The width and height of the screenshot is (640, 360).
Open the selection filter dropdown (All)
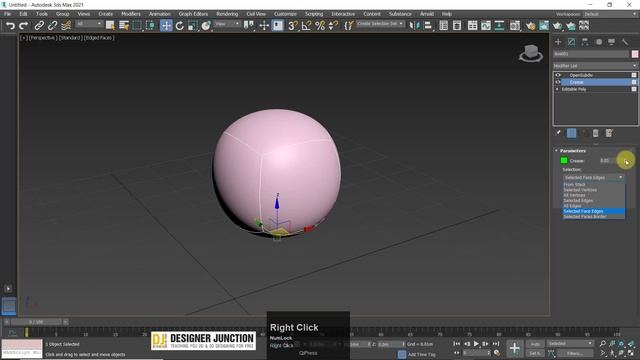tap(89, 24)
